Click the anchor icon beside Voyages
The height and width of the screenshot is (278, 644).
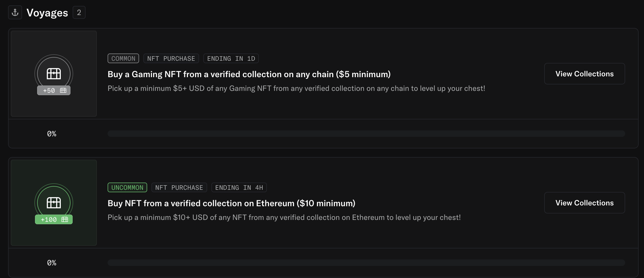coord(15,12)
